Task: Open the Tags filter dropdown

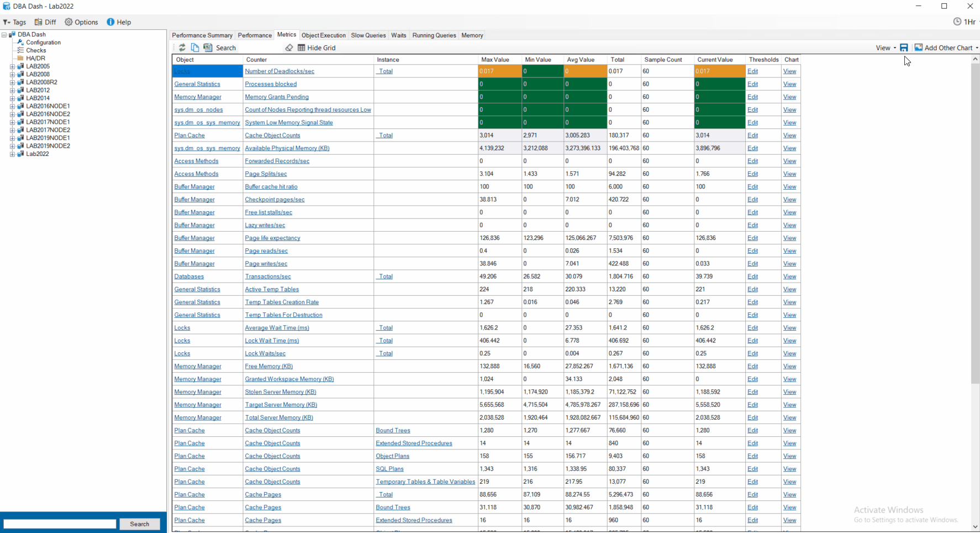Action: point(15,22)
